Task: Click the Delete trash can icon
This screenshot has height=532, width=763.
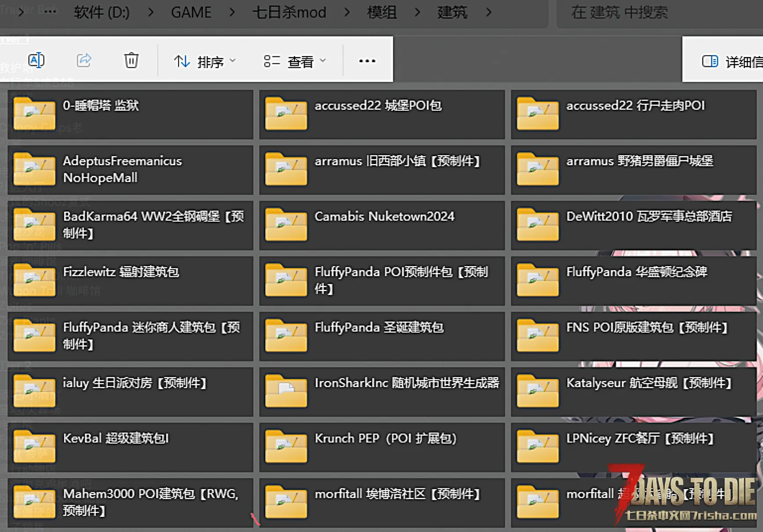Action: 131,60
